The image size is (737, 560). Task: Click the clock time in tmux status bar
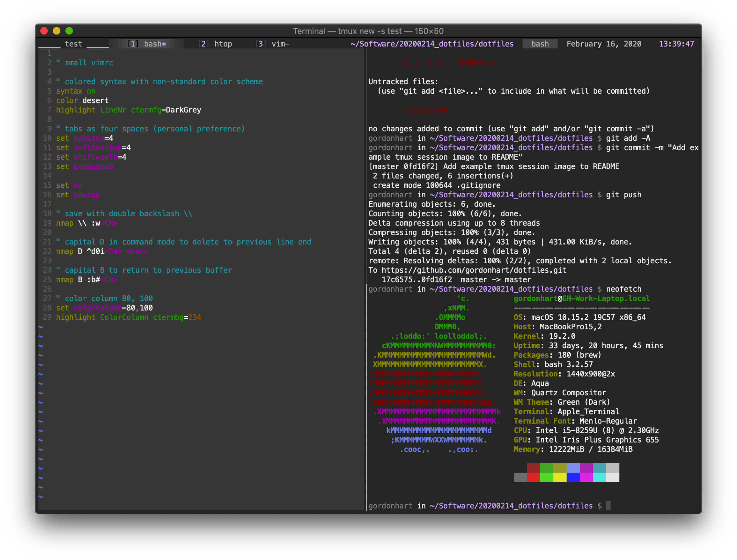point(676,44)
